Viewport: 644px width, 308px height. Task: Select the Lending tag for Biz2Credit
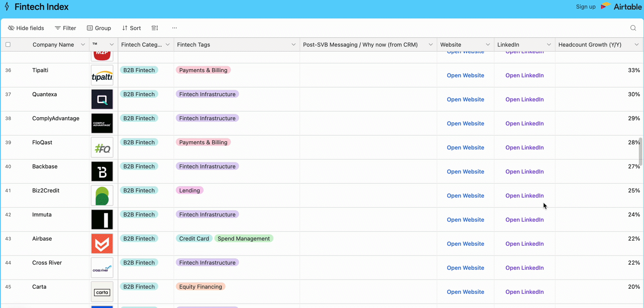point(190,191)
